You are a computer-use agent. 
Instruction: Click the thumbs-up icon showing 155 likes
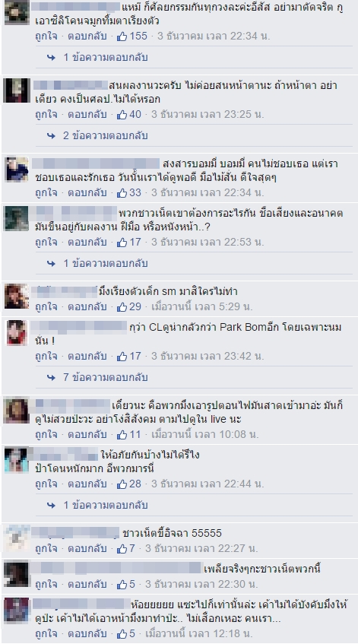click(122, 36)
